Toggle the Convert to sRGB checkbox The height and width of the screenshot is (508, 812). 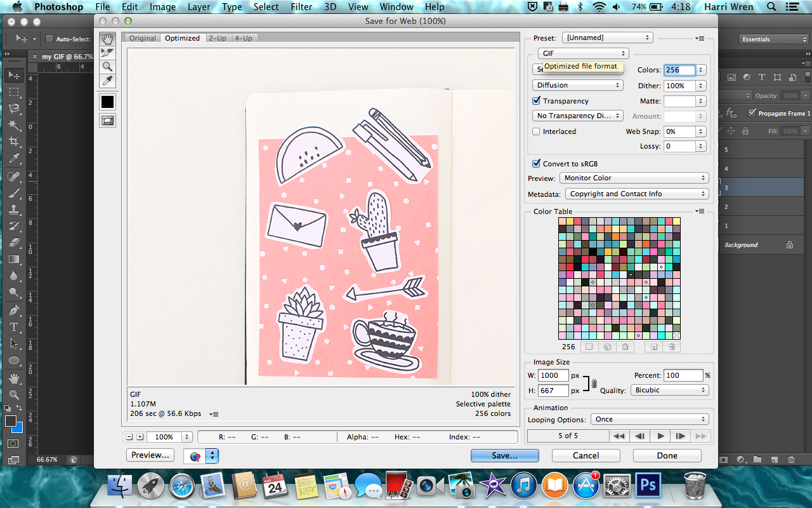537,163
